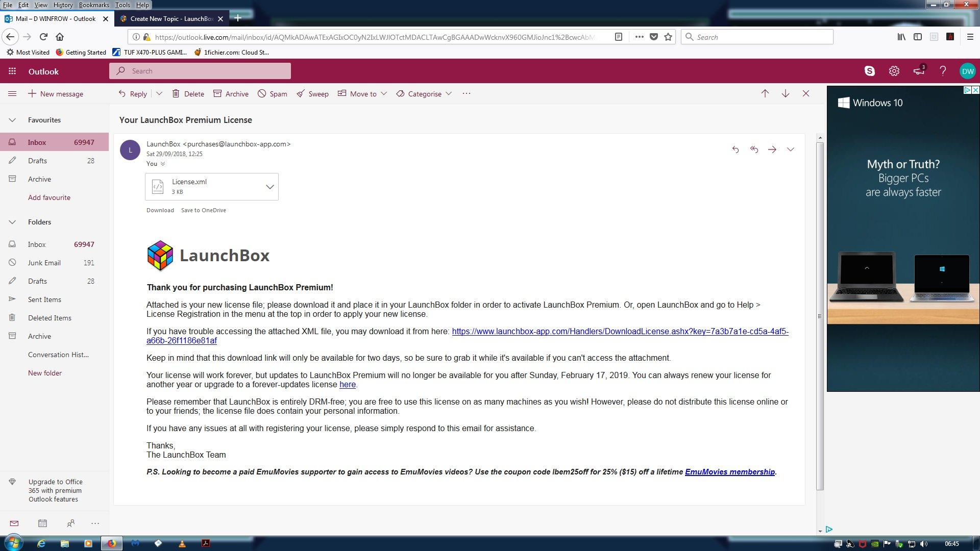Open Internet Explorer from taskbar
980x551 pixels.
pyautogui.click(x=41, y=544)
